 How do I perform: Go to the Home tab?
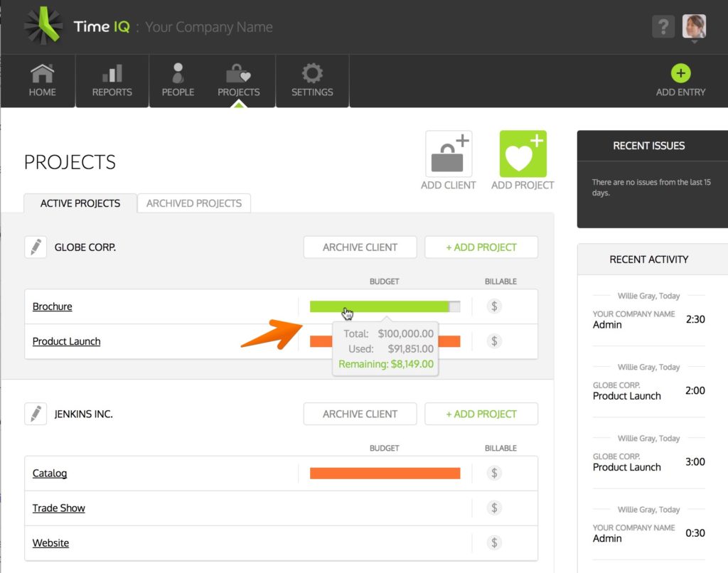tap(42, 80)
